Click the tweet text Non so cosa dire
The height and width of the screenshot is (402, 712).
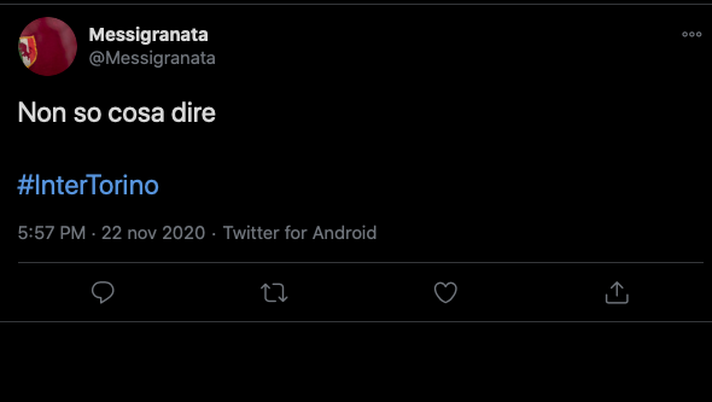coord(117,113)
